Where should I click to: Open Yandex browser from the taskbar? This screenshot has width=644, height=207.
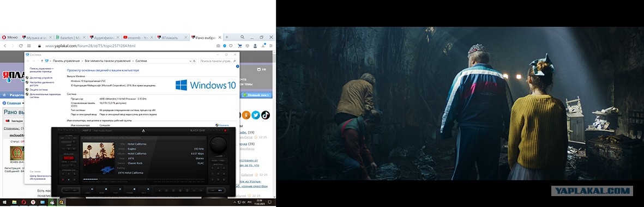tap(33, 202)
